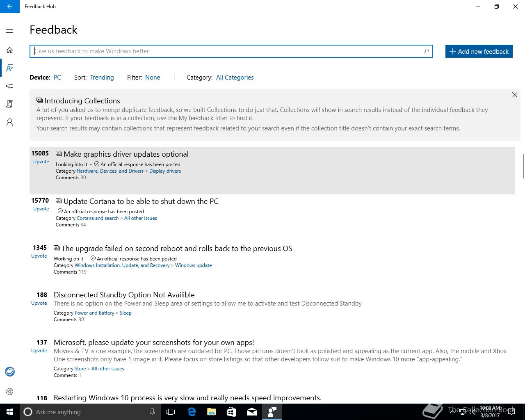The image size is (525, 420).
Task: Open File Explorer from taskbar
Action: 212,412
